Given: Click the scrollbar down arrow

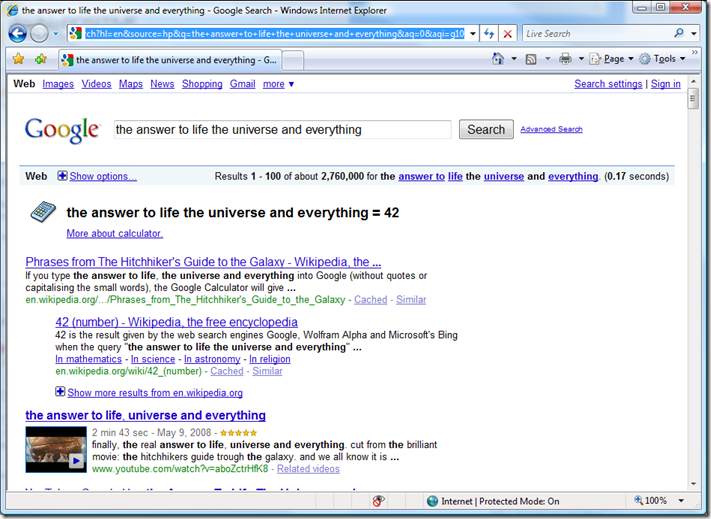Looking at the screenshot, I should pyautogui.click(x=693, y=484).
